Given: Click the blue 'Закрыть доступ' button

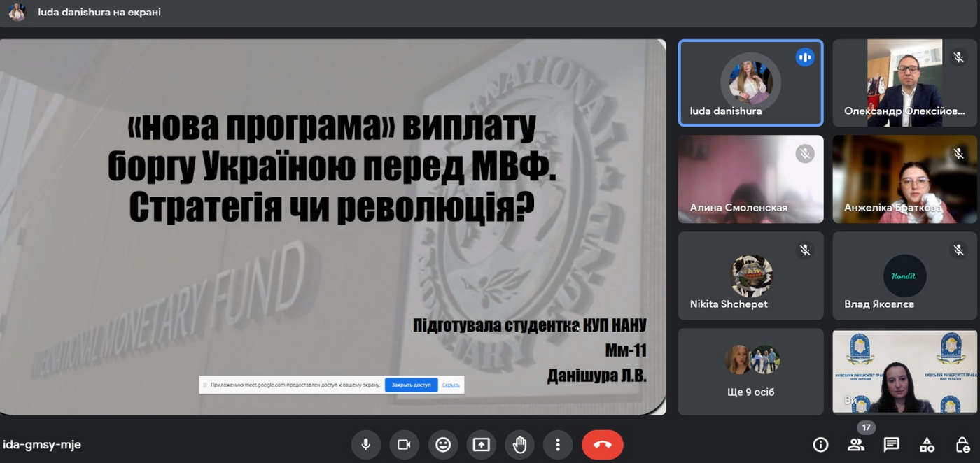Looking at the screenshot, I should 411,385.
